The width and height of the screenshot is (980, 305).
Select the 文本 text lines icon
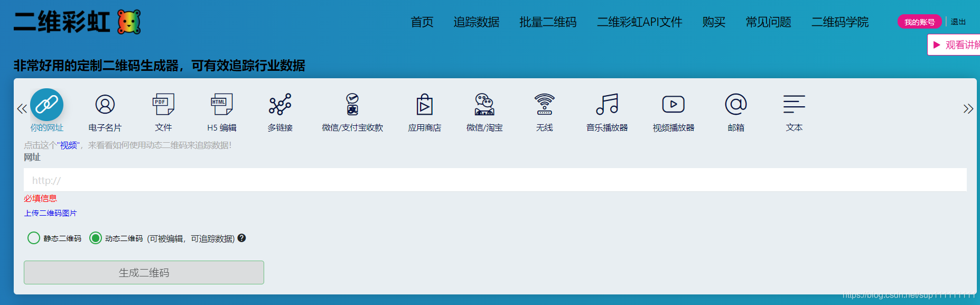[794, 104]
